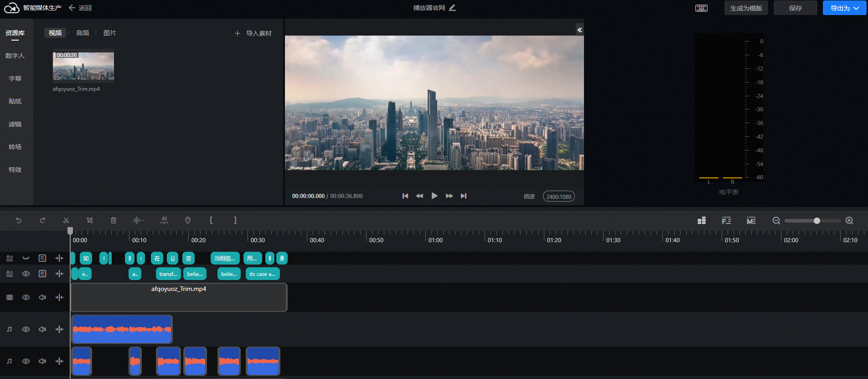Switch to the 视频 tab
The width and height of the screenshot is (868, 379).
[55, 33]
